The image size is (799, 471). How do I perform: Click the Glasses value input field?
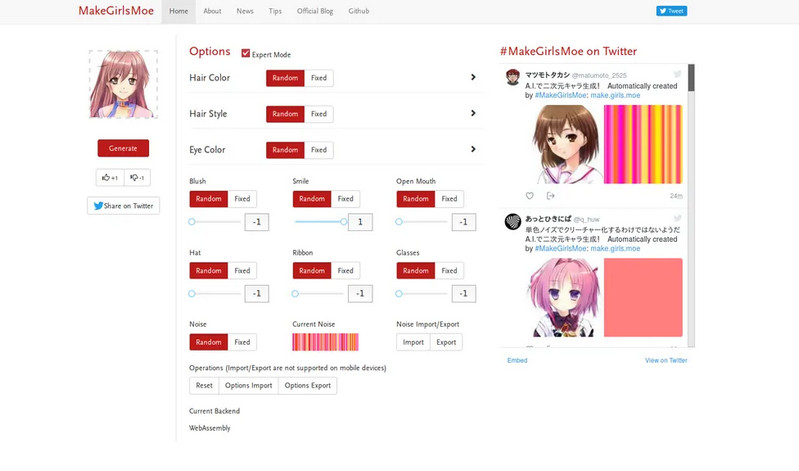(x=464, y=294)
